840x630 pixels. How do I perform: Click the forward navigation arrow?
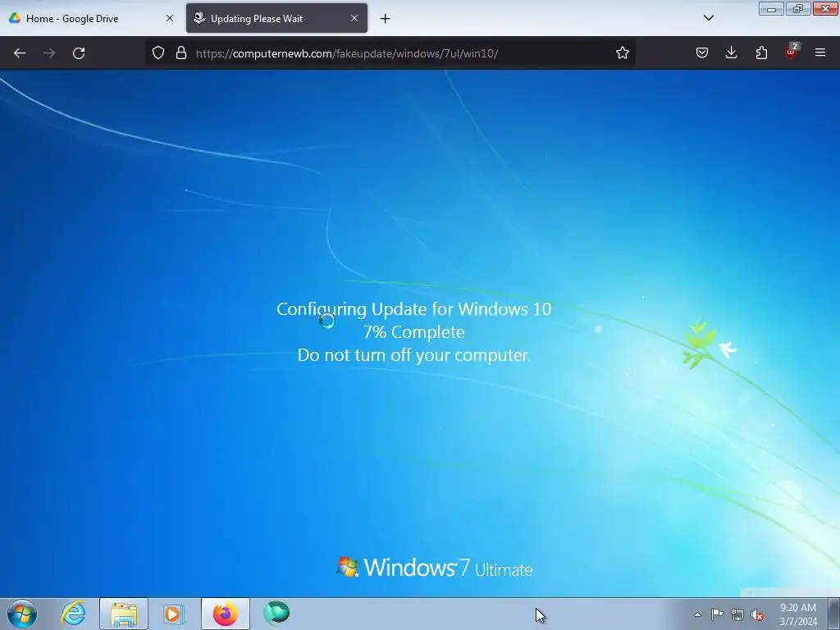click(49, 53)
